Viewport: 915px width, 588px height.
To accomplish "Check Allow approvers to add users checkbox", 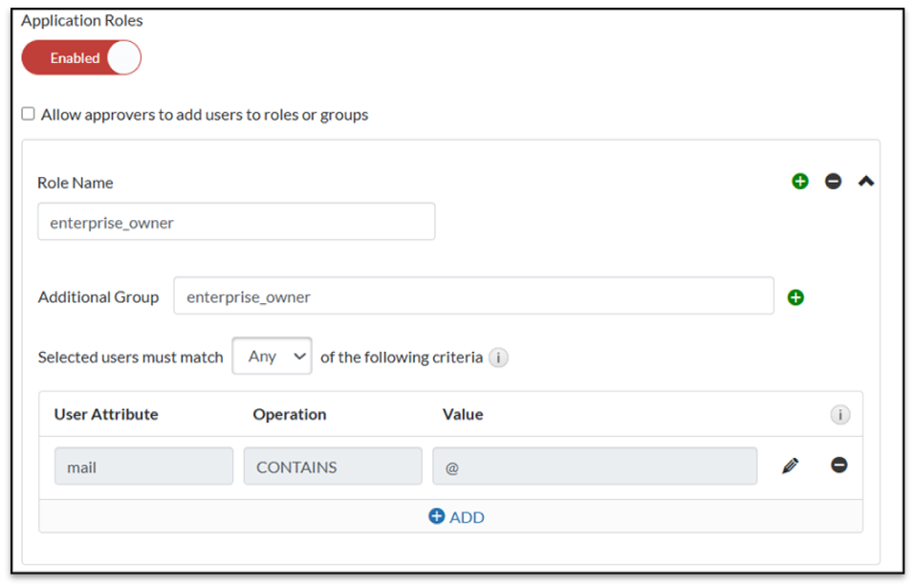I will point(29,114).
